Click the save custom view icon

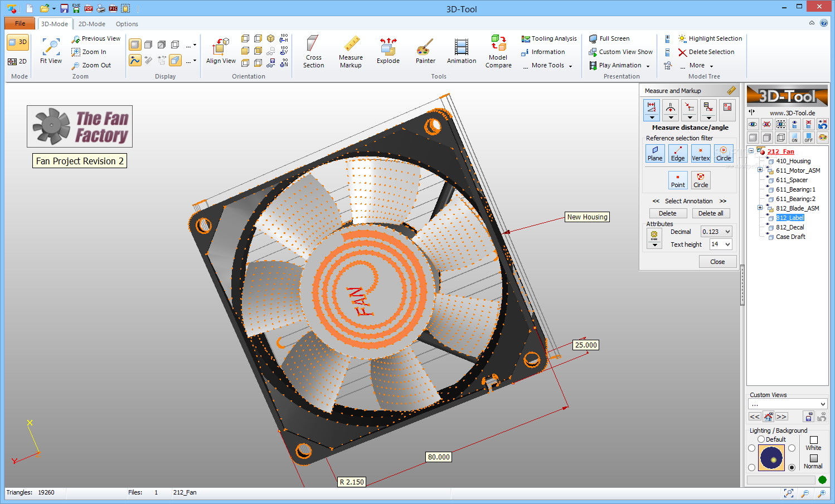(x=809, y=417)
